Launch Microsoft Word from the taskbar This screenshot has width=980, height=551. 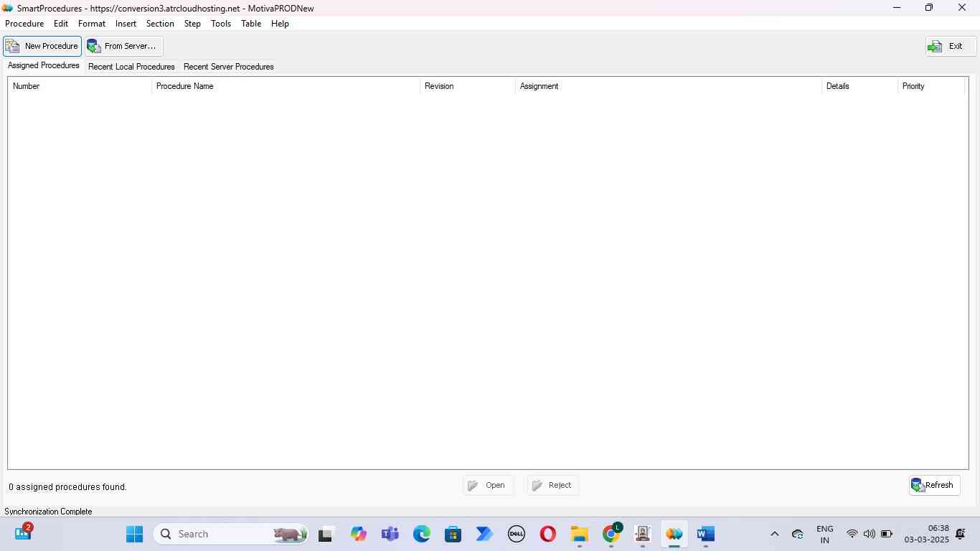coord(706,534)
